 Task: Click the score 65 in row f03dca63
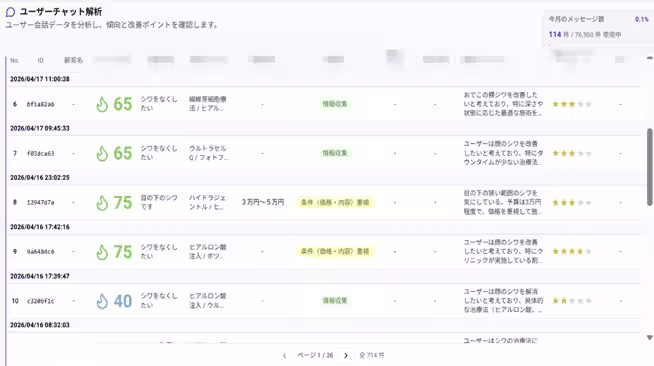[x=123, y=153]
